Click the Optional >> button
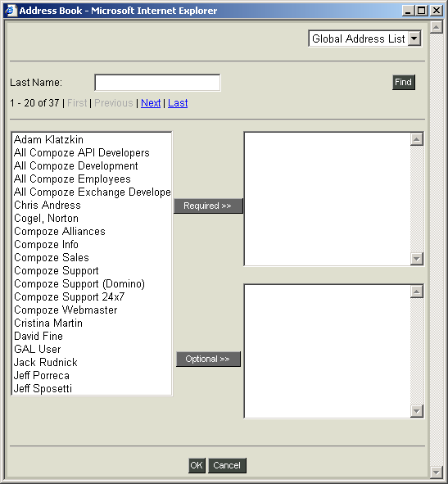Screen dimensions: 448x484 (208, 359)
